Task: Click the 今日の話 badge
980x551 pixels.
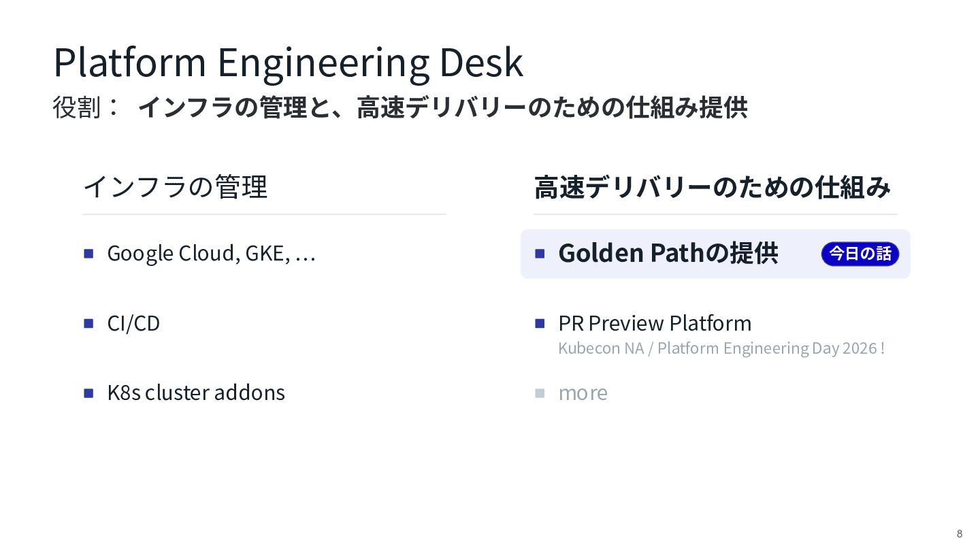Action: pyautogui.click(x=860, y=254)
